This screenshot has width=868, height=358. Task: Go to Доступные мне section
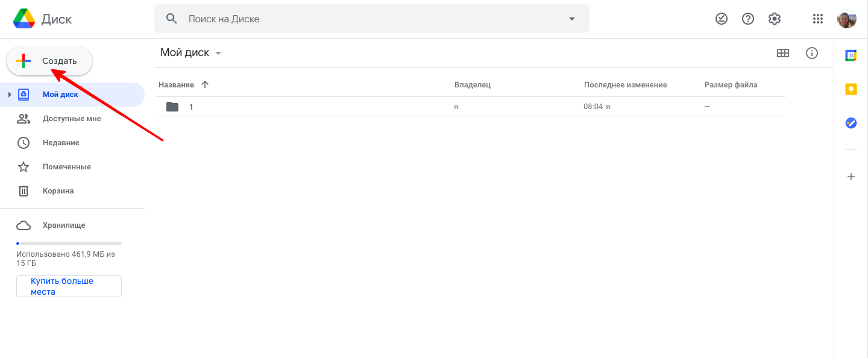tap(72, 119)
